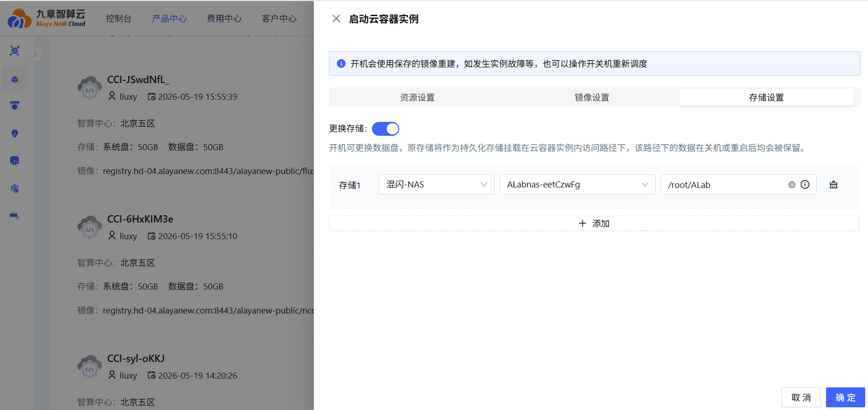
Task: Click the CCI-6HxKIM3e instance avatar icon
Action: click(x=90, y=228)
